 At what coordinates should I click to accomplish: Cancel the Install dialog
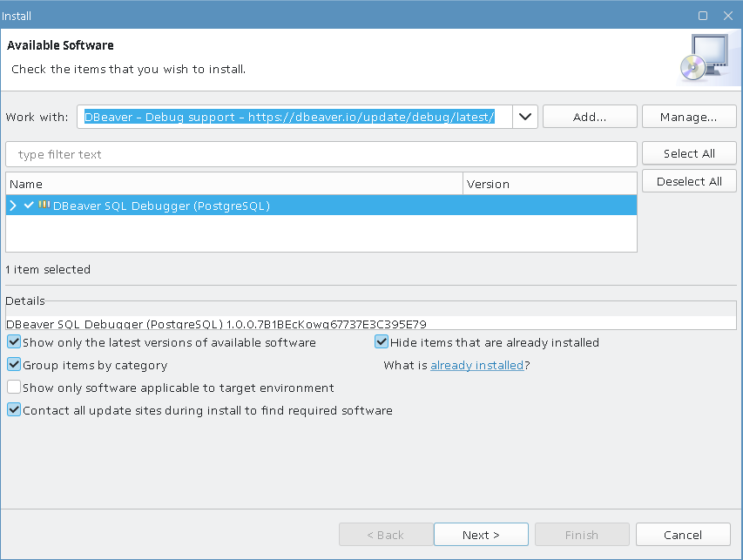[x=683, y=535]
